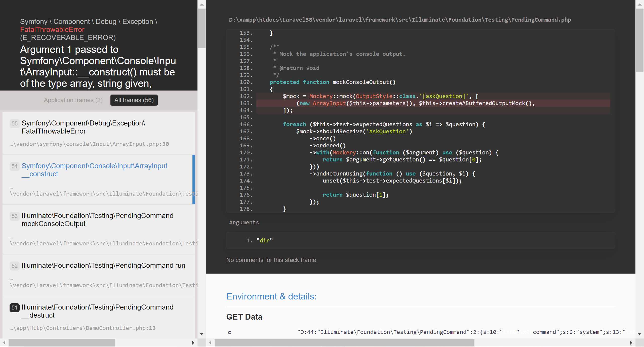Click the "dir" argument value
Image resolution: width=644 pixels, height=347 pixels.
tap(264, 240)
